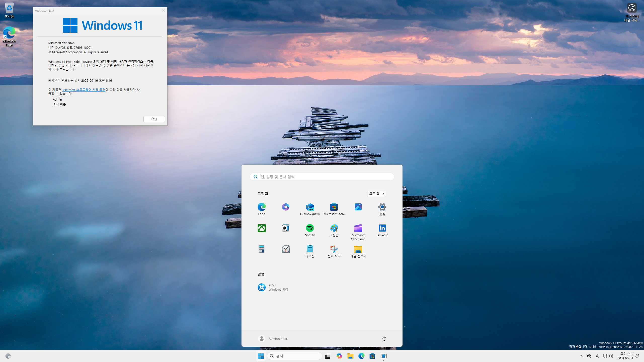Screen dimensions: 644x362
Task: Toggle the Start button on taskbar
Action: click(x=261, y=356)
